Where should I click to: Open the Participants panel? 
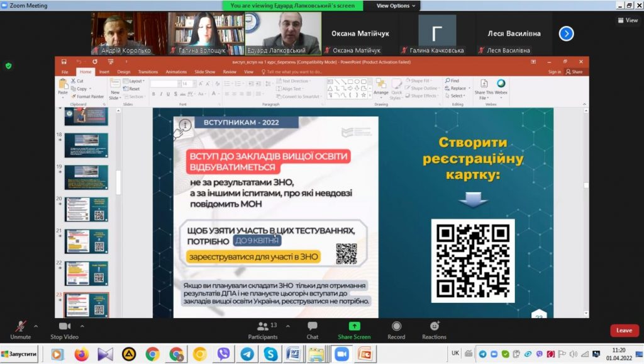click(263, 327)
